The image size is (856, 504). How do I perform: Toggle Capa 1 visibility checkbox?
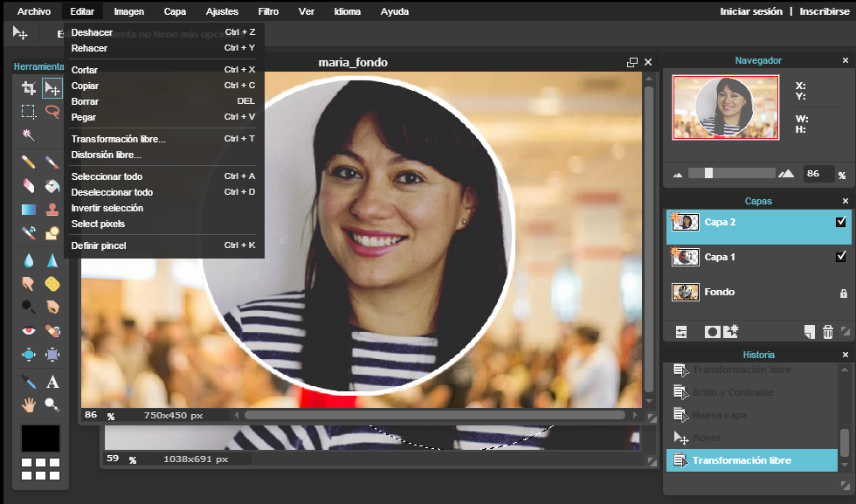pyautogui.click(x=840, y=257)
